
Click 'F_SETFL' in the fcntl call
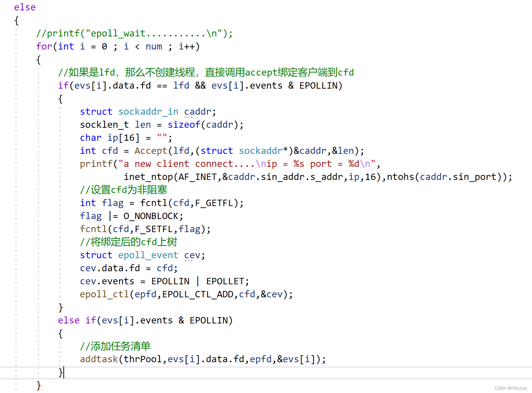click(x=154, y=229)
